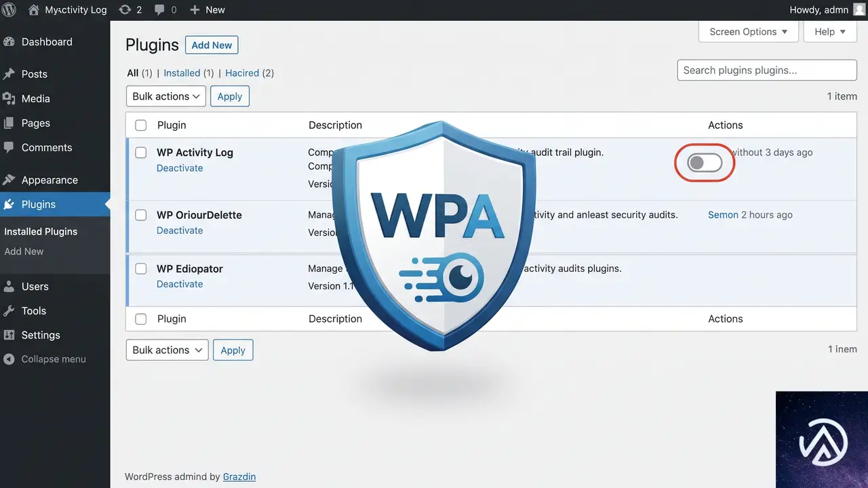Filter plugins by All
Viewport: 868px width, 488px height.
click(133, 73)
